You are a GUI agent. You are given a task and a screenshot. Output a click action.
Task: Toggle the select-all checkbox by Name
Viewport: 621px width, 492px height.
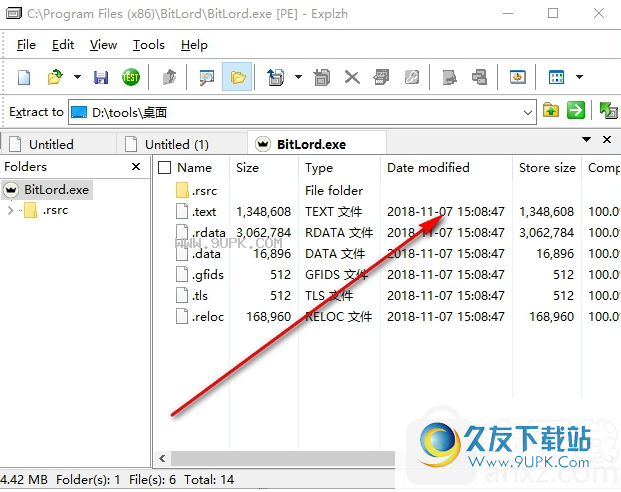164,168
